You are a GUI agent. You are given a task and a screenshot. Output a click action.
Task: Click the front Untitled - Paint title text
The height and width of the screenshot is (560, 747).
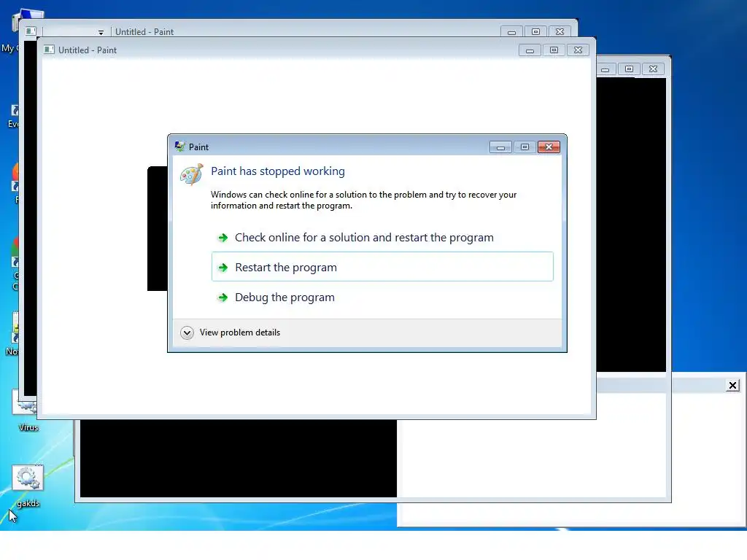point(88,50)
